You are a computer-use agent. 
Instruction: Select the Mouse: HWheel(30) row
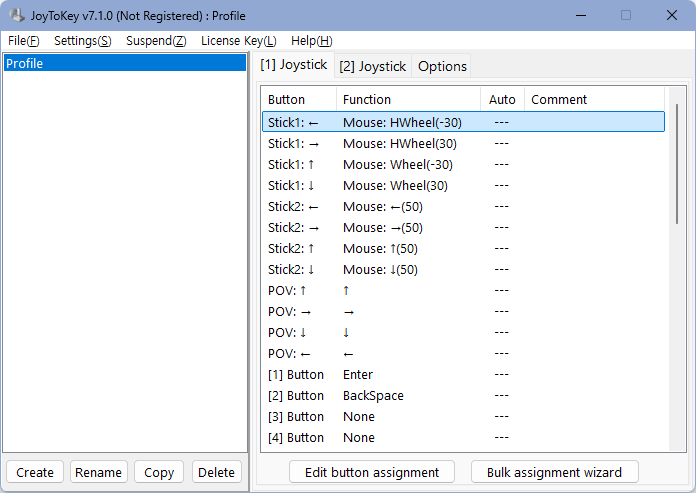point(463,143)
